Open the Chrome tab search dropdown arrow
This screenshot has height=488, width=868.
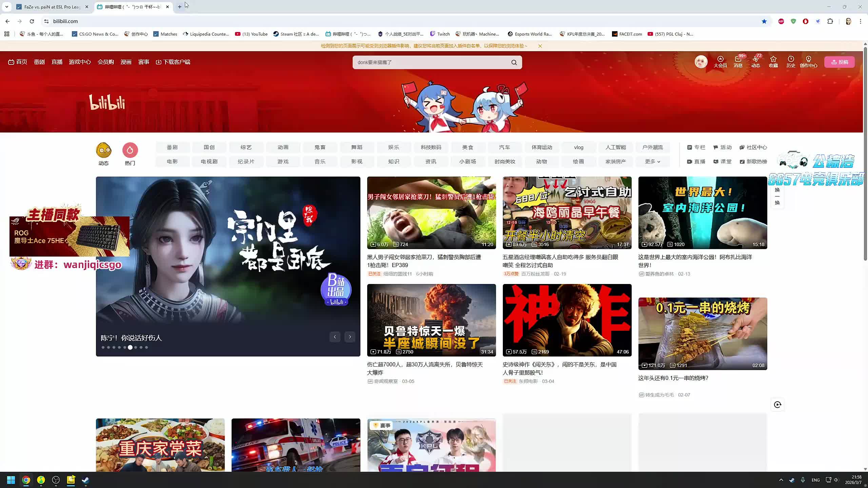click(x=6, y=7)
